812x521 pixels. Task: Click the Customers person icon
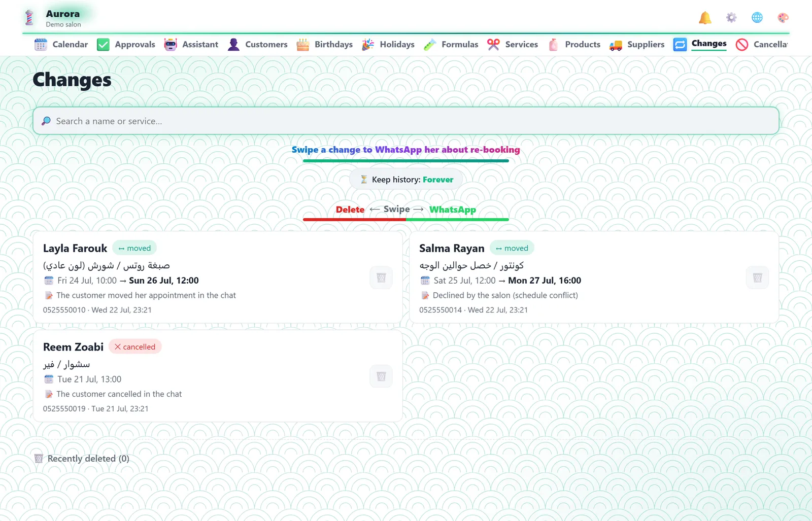(233, 45)
